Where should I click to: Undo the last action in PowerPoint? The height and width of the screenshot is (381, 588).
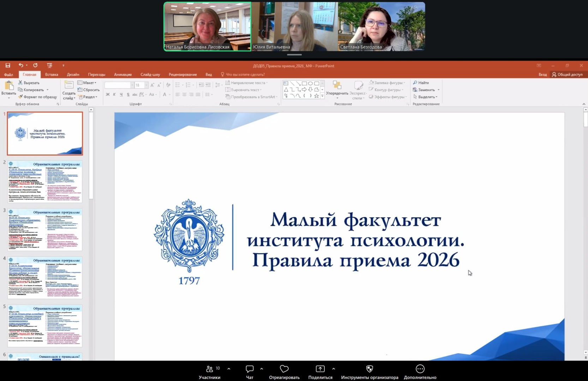point(21,65)
